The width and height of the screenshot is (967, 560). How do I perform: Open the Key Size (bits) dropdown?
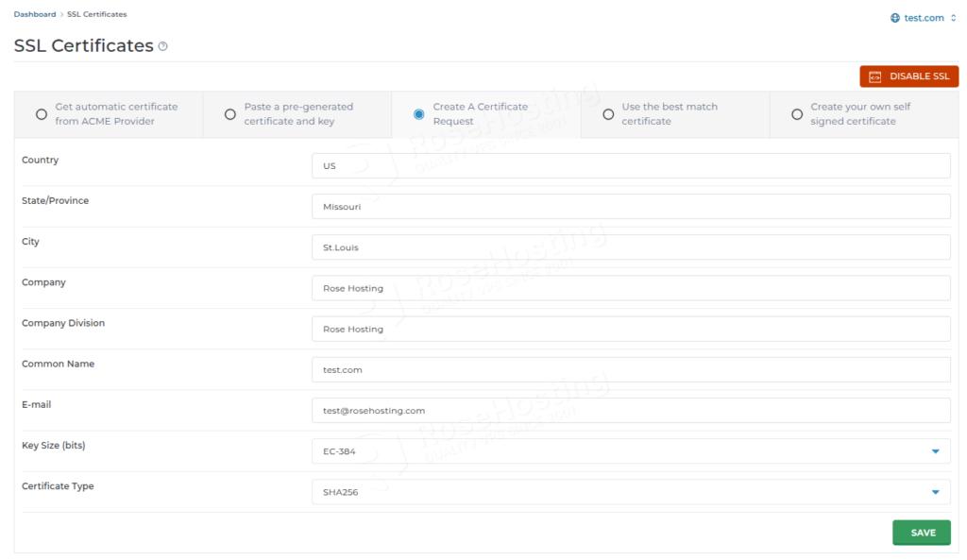tap(935, 450)
